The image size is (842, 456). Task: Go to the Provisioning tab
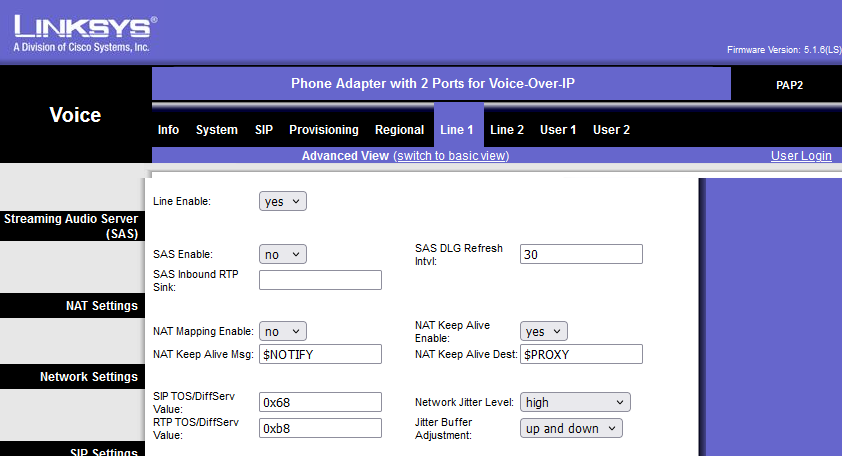323,130
